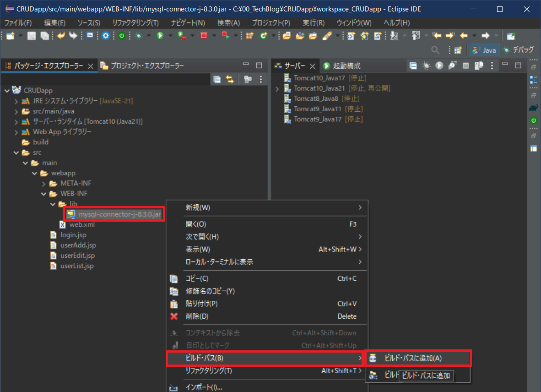Open the Debug button's dropdown arrow
This screenshot has width=541, height=392.
[149, 36]
